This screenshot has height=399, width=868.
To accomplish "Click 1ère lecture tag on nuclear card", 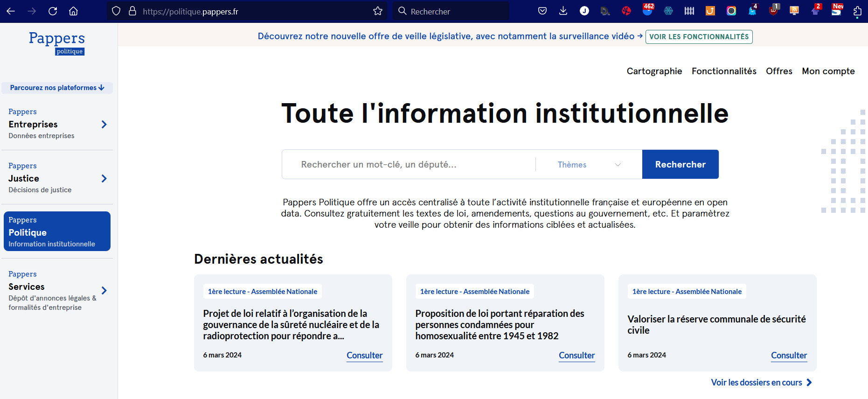I will coord(263,291).
